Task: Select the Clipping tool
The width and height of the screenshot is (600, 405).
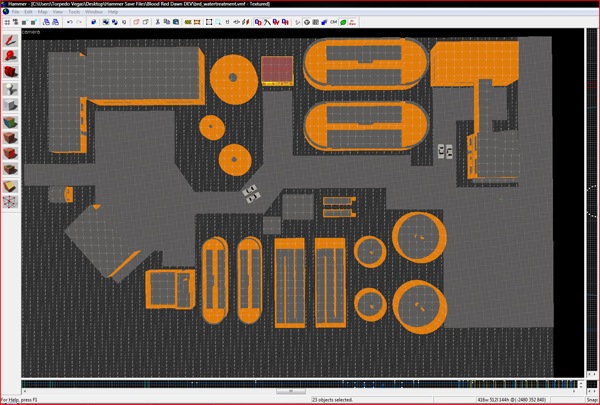Action: point(11,186)
